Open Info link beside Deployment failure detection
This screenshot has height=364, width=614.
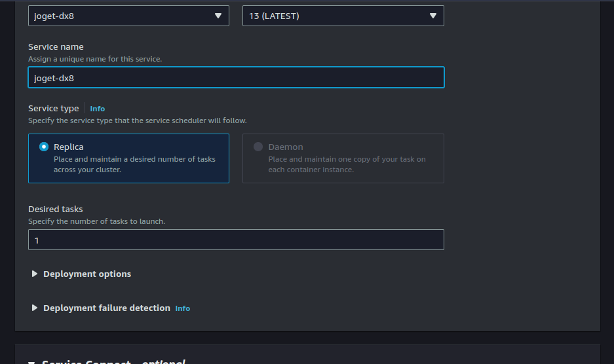tap(183, 308)
